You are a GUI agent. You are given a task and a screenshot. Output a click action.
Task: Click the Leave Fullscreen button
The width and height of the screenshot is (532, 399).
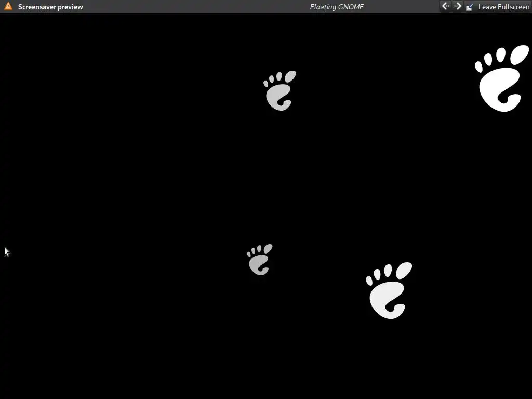(498, 7)
